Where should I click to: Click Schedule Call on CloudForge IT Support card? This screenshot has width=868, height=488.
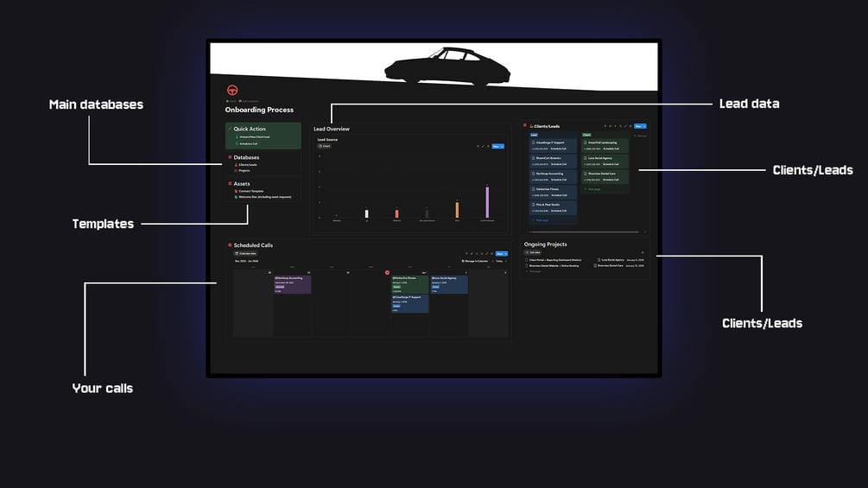click(x=559, y=149)
